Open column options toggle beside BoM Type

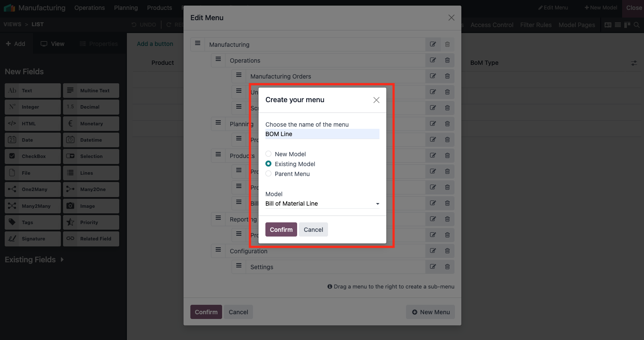pos(634,63)
